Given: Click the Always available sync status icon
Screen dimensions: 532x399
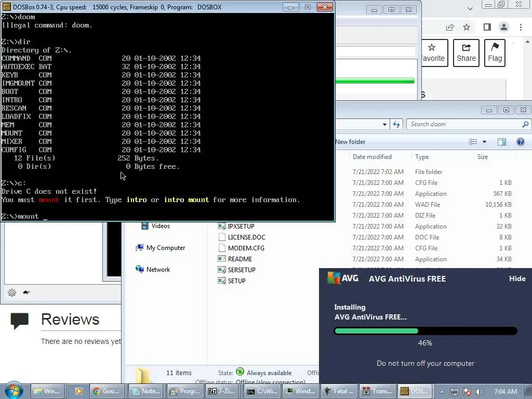Looking at the screenshot, I should 240,372.
